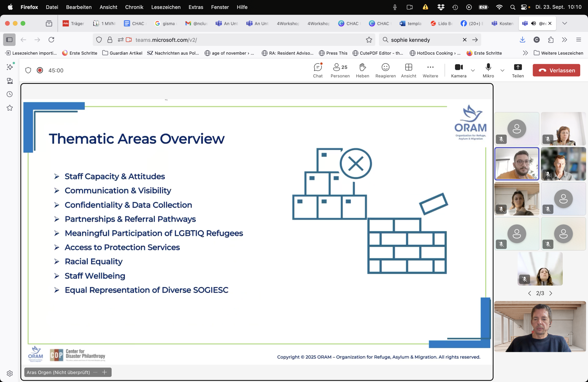Open the list all tabs chevron
Image resolution: width=588 pixels, height=382 pixels.
[565, 23]
